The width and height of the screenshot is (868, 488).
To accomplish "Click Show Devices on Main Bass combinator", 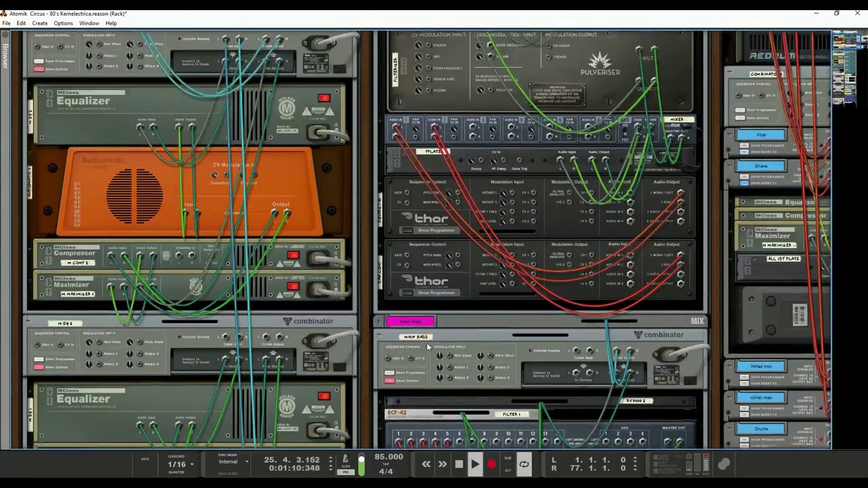I will coord(390,380).
